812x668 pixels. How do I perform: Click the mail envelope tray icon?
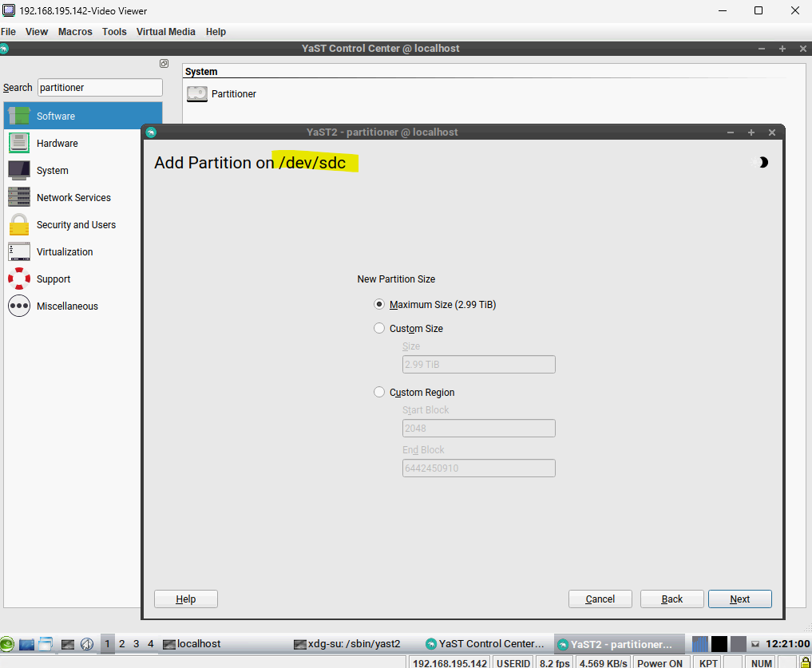point(755,644)
